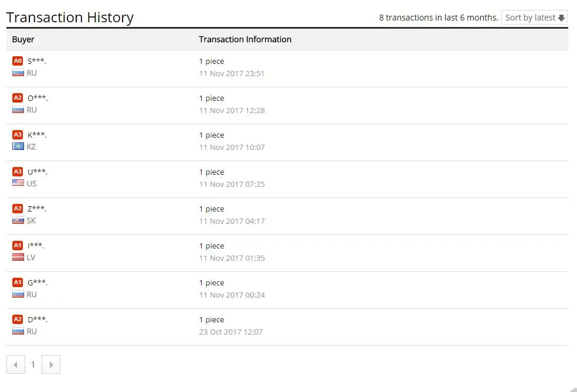Screen dimensions: 577x392
Task: Click the US flag icon under U***
Action: [18, 183]
